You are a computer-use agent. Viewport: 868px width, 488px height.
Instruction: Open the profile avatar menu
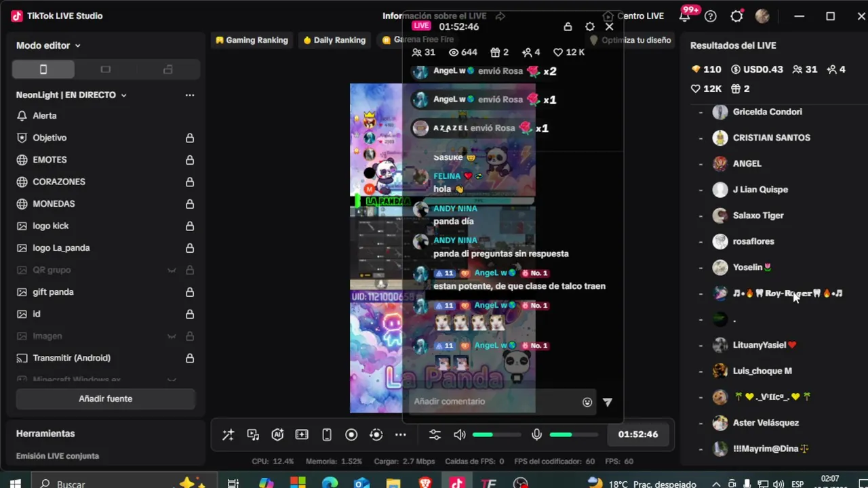tap(762, 16)
